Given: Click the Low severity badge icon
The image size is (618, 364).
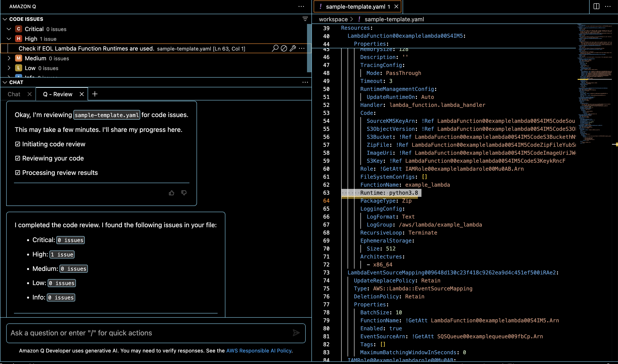Looking at the screenshot, I should 18,68.
